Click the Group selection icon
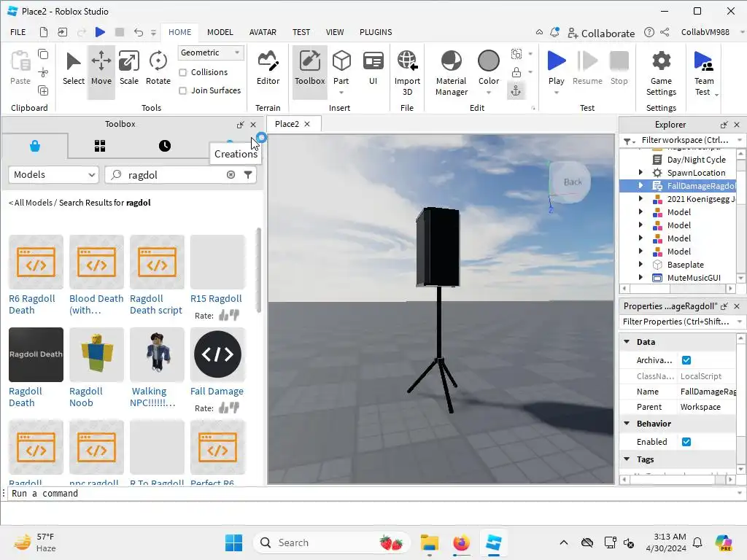Screen dimensions: 747x560 point(516,54)
